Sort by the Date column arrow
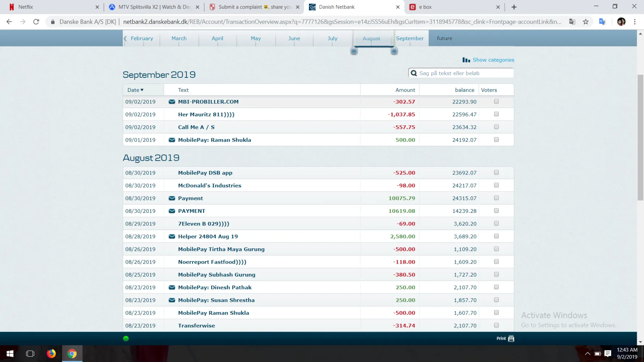 coord(142,90)
